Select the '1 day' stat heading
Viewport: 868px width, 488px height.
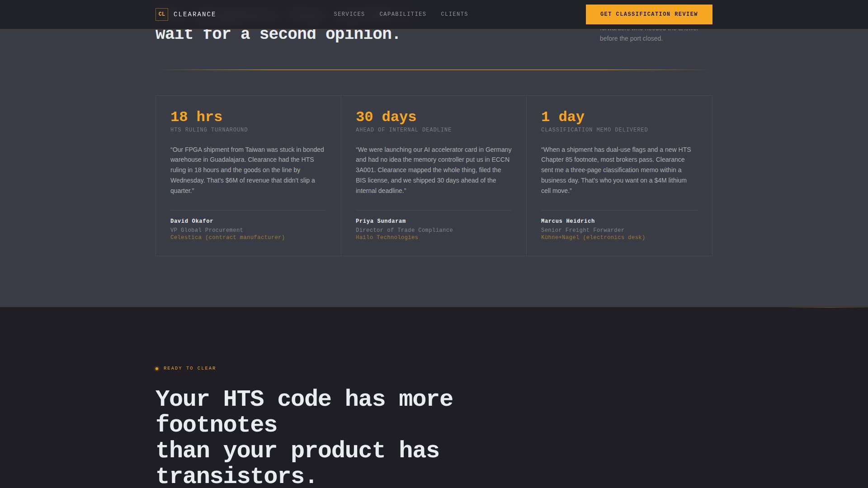[562, 117]
